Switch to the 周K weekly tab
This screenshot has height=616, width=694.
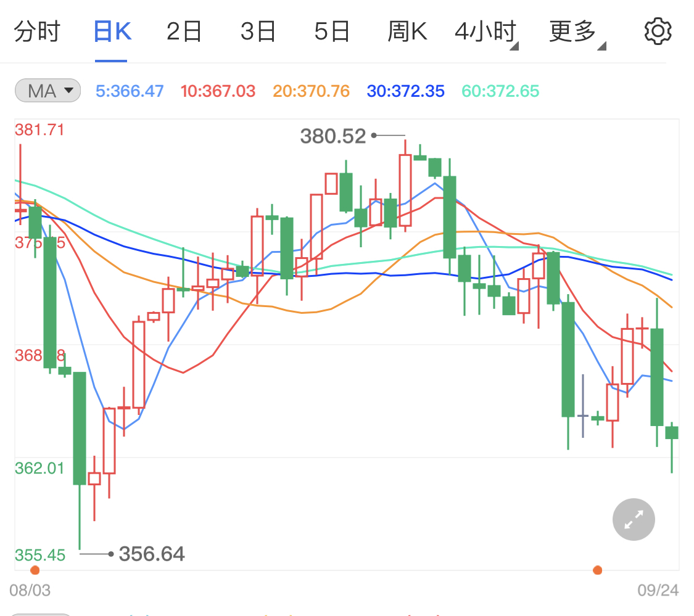tap(407, 31)
